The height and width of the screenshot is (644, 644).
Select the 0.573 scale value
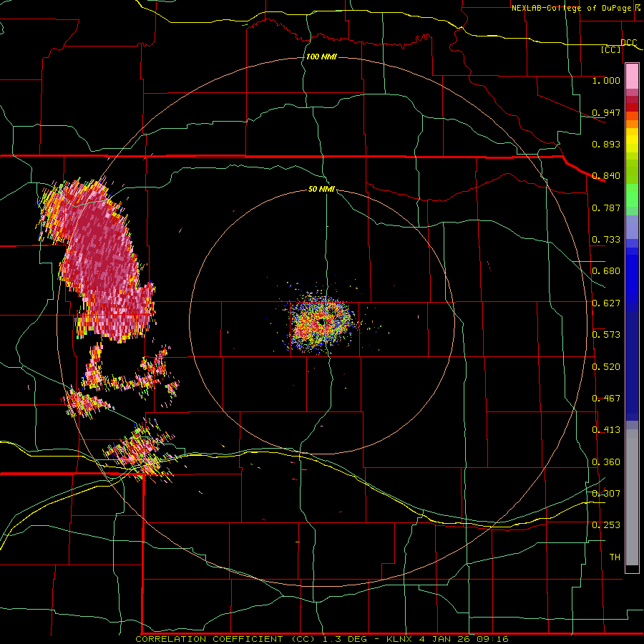(x=606, y=335)
